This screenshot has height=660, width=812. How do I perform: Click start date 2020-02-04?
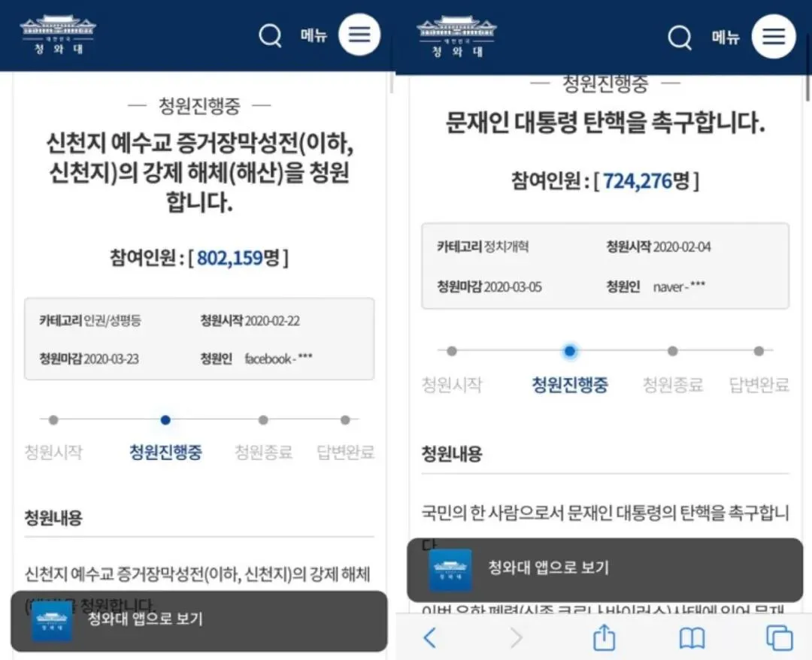682,247
